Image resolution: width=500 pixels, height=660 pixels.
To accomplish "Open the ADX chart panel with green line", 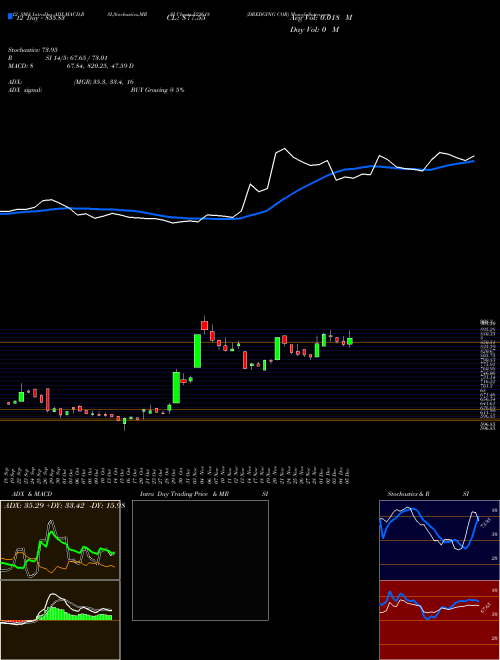I will pyautogui.click(x=60, y=540).
